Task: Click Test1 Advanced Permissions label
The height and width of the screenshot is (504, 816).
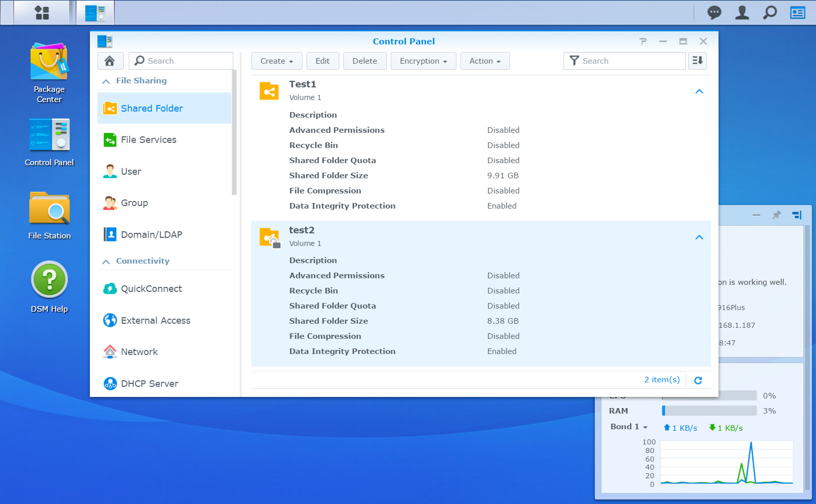Action: click(x=337, y=130)
